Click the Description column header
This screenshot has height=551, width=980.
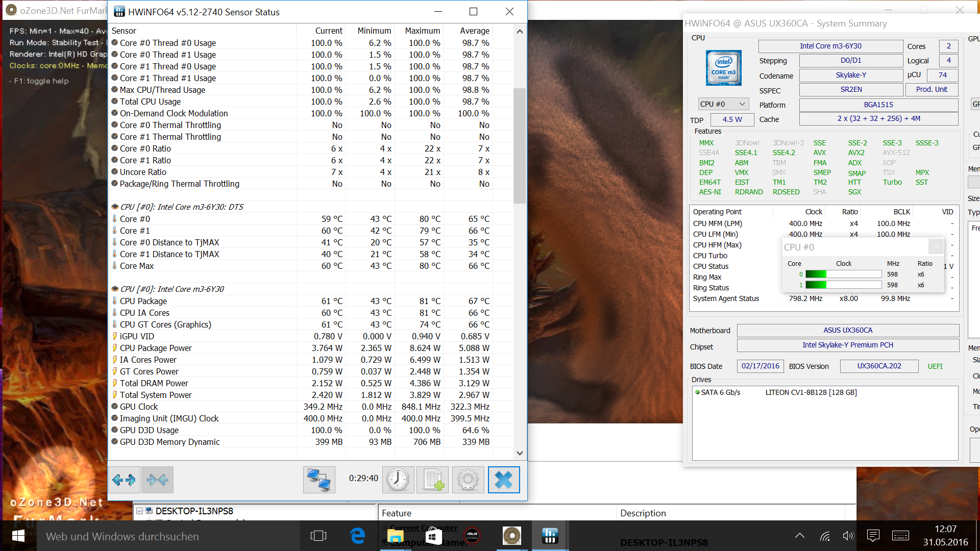(x=643, y=513)
